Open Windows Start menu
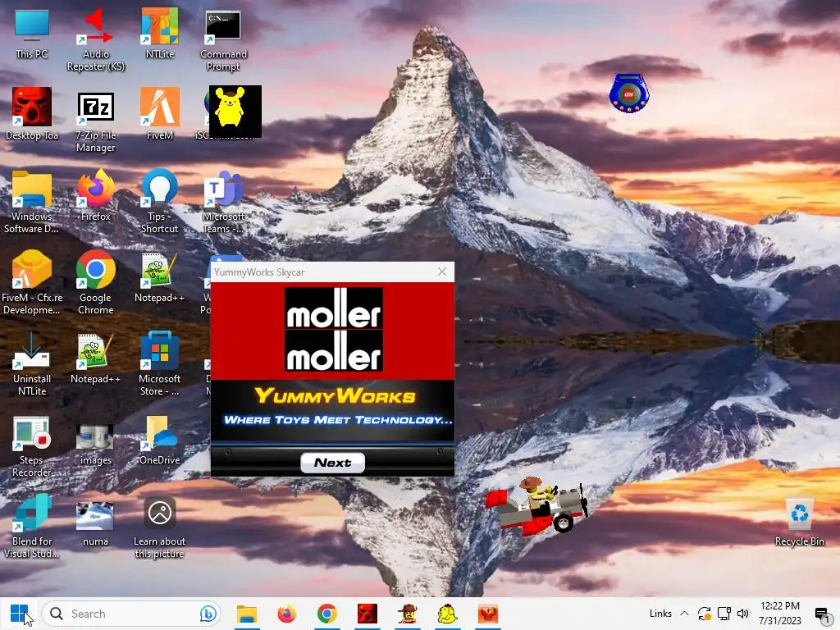This screenshot has width=840, height=630. click(x=20, y=614)
